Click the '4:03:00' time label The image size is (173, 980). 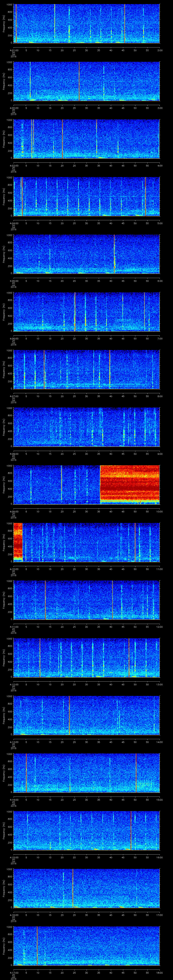14,166
